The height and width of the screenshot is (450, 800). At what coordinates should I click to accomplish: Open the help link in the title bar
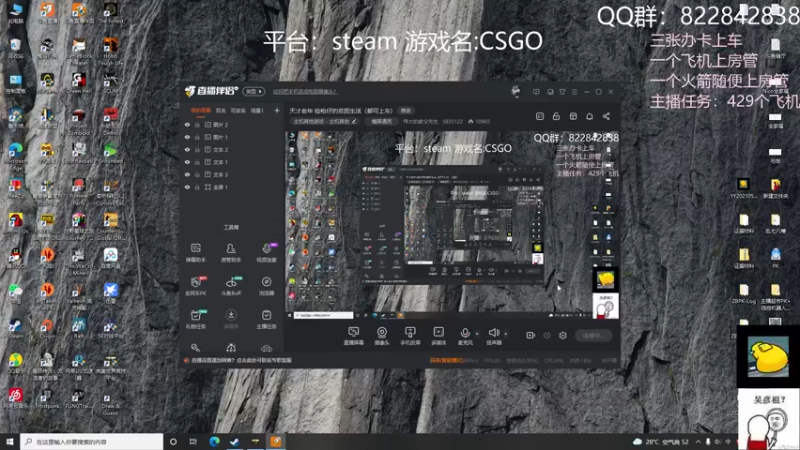click(x=305, y=92)
